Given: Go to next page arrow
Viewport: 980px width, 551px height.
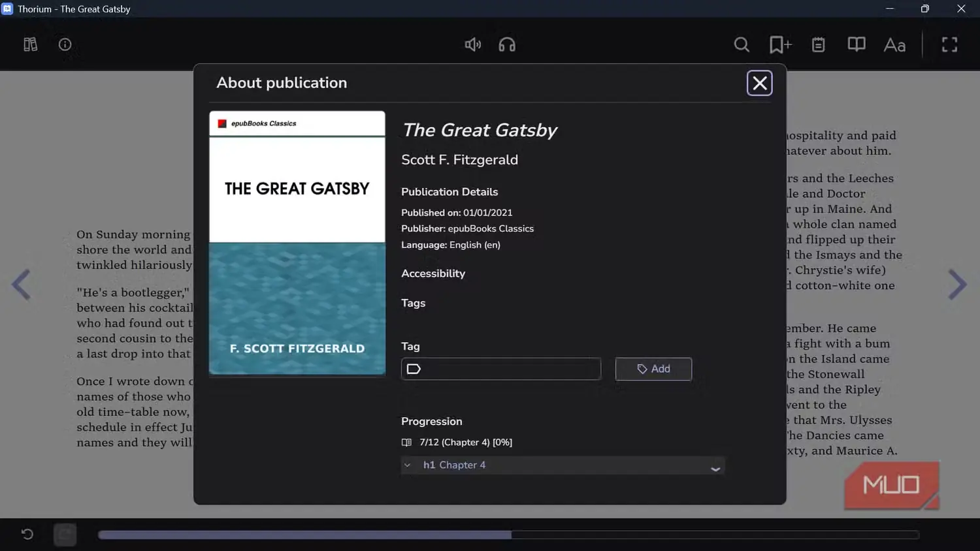Looking at the screenshot, I should [957, 285].
